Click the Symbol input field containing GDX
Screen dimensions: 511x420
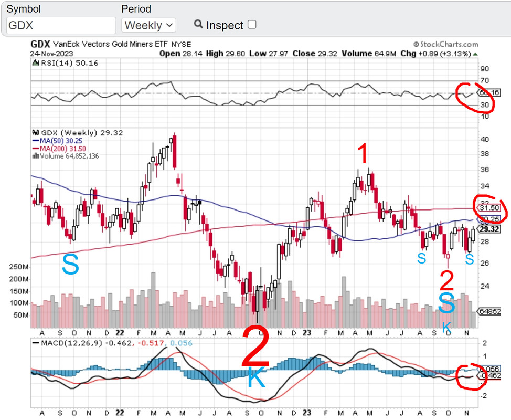[61, 25]
